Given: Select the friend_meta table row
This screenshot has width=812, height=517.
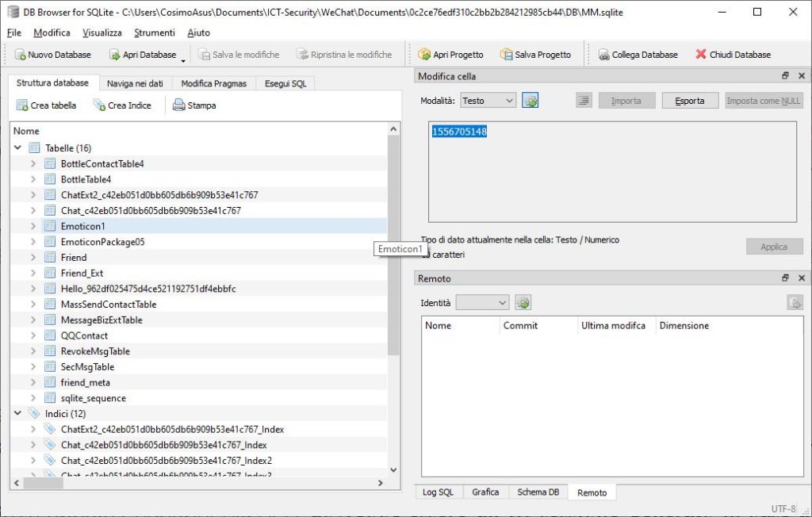Looking at the screenshot, I should pyautogui.click(x=86, y=382).
